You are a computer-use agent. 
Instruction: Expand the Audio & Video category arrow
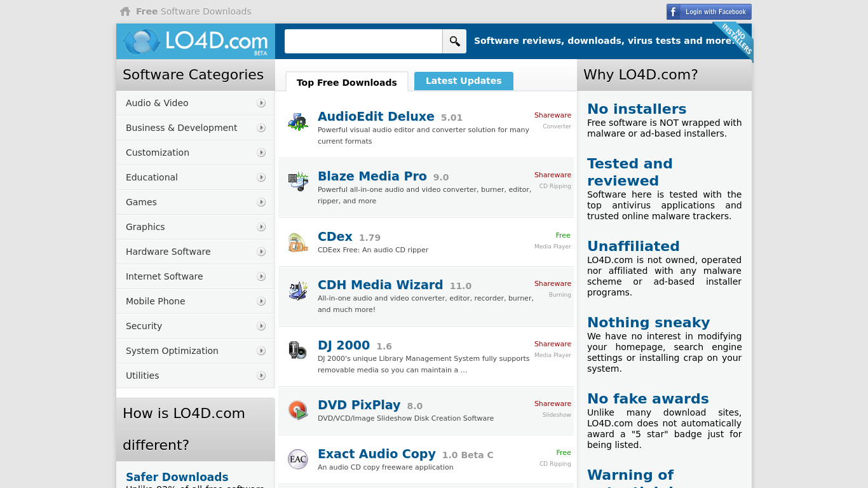[x=261, y=103]
